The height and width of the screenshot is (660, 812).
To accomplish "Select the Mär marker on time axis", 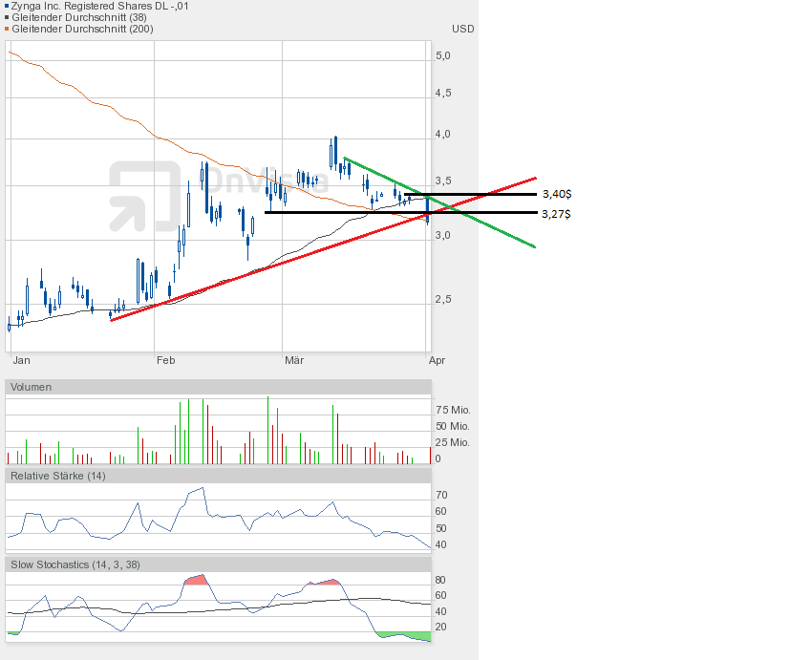I will (293, 360).
